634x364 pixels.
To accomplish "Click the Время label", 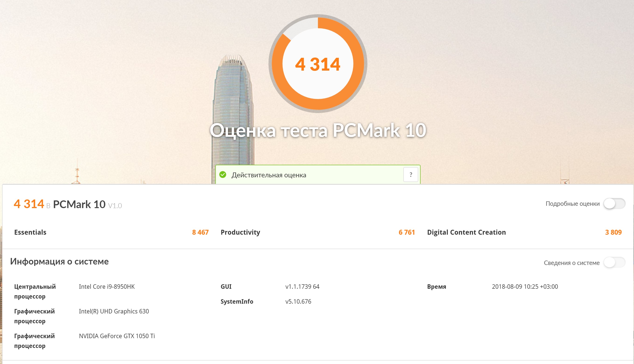I will coord(437,287).
